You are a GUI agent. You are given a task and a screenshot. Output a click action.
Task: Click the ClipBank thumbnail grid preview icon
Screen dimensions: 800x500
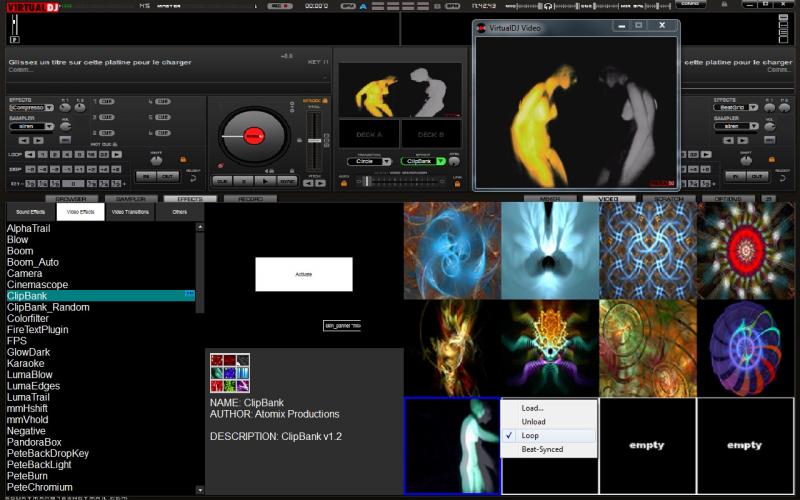[229, 373]
